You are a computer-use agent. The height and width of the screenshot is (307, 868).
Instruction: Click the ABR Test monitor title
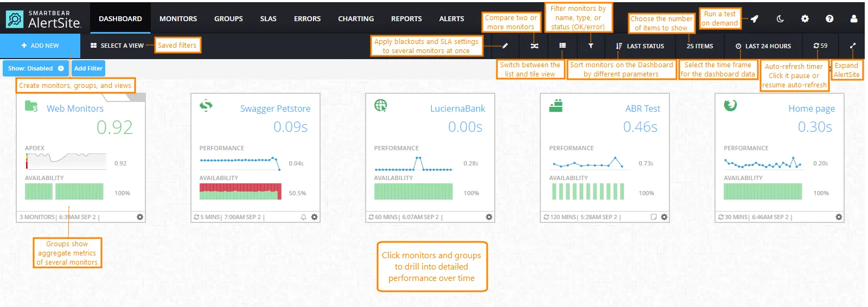click(x=642, y=108)
